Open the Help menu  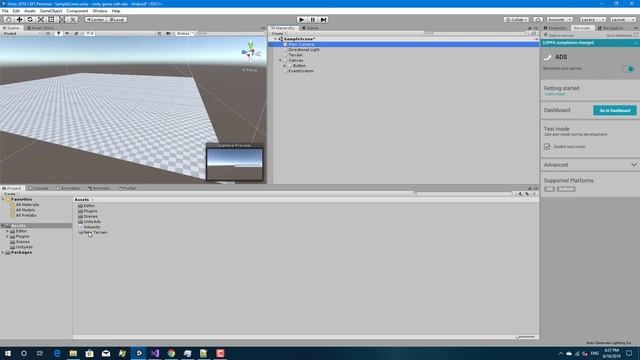click(x=116, y=11)
